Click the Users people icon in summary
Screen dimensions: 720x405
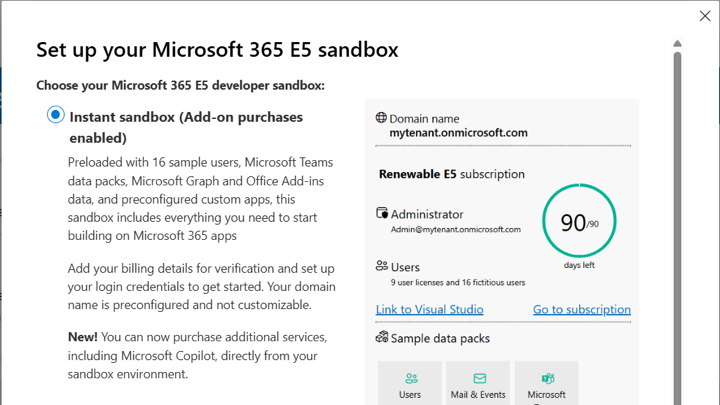[x=382, y=265]
